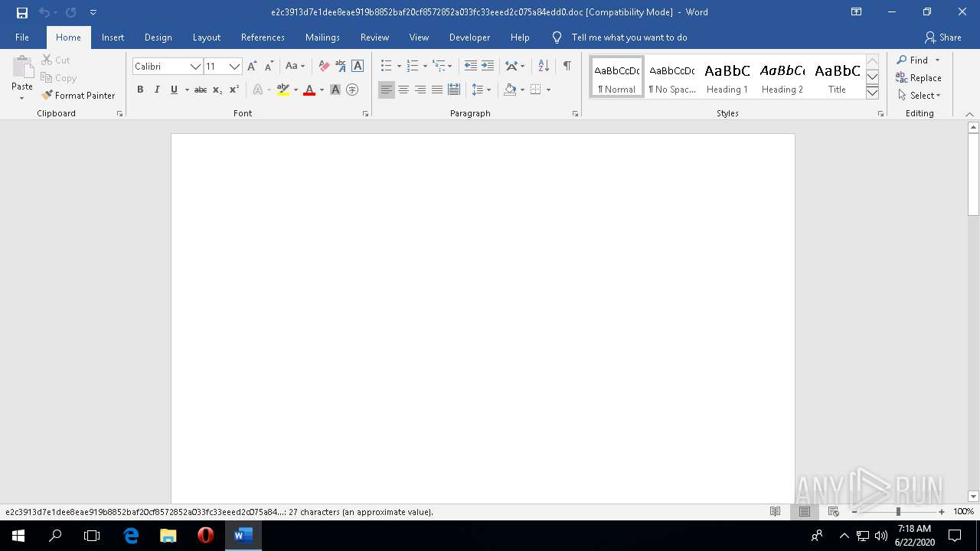Click Distributed alignment icon
The width and height of the screenshot is (980, 551).
(x=454, y=90)
